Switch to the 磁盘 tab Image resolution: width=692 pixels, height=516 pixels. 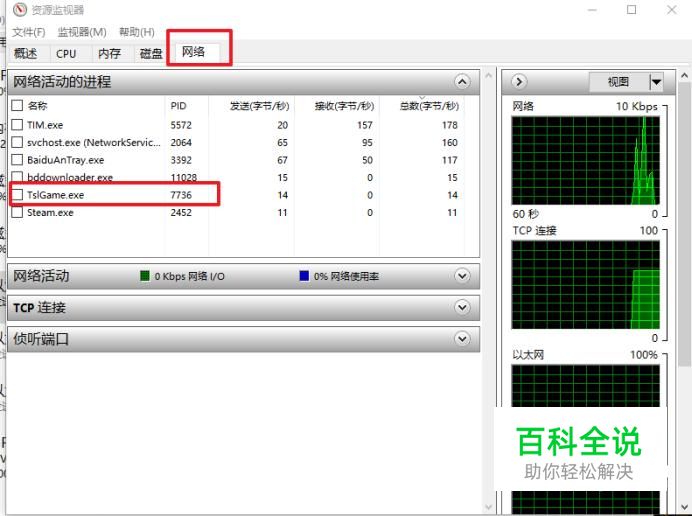tap(151, 53)
